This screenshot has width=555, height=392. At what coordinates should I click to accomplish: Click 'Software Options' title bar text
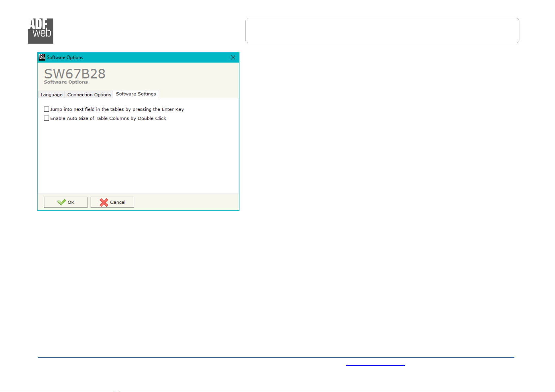click(x=65, y=57)
